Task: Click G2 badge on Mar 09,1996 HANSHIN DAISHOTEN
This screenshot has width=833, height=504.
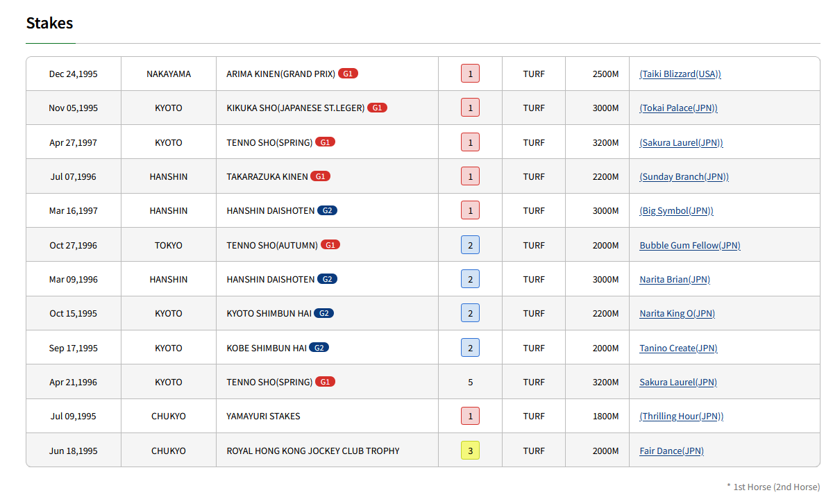Action: 327,279
